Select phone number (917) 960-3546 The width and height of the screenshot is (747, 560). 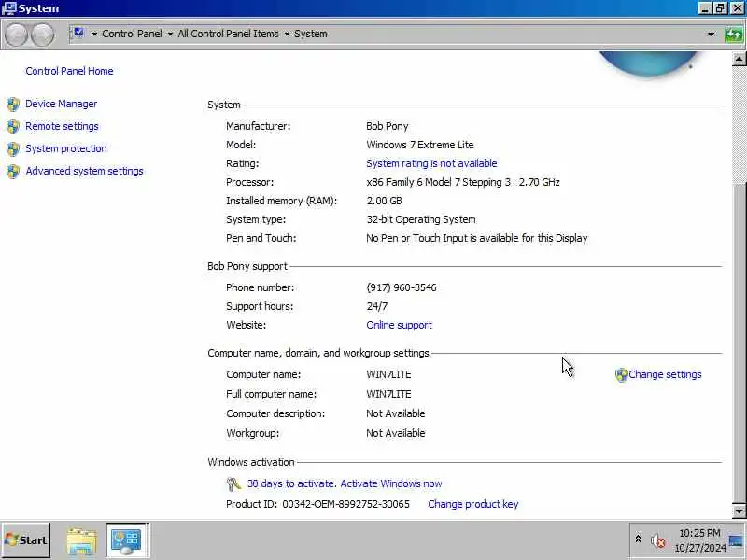coord(402,287)
